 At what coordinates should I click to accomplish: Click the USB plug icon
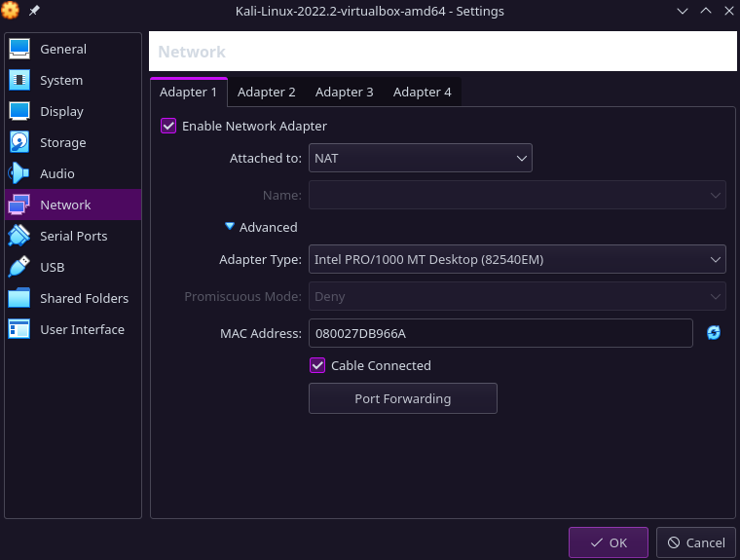pyautogui.click(x=19, y=267)
